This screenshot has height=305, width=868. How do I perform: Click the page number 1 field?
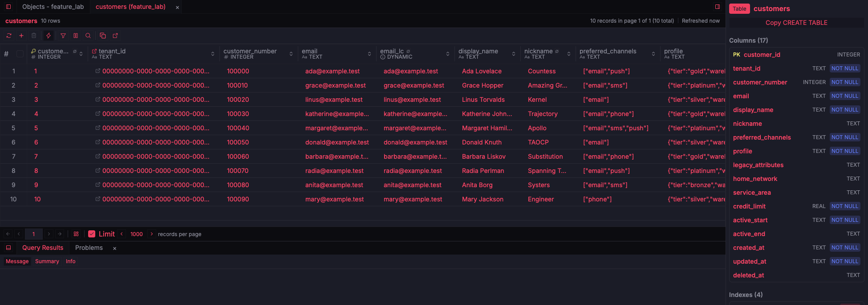[x=34, y=234]
